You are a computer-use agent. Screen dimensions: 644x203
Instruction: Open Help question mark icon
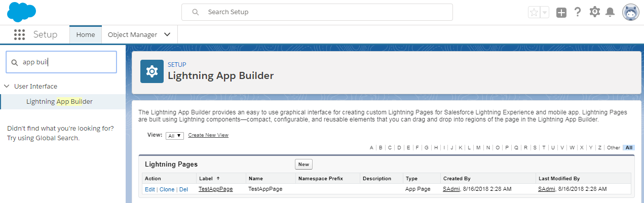click(x=578, y=12)
